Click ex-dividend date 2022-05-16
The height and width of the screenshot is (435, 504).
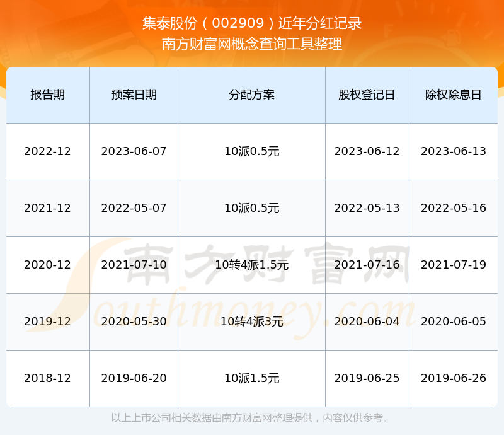453,208
